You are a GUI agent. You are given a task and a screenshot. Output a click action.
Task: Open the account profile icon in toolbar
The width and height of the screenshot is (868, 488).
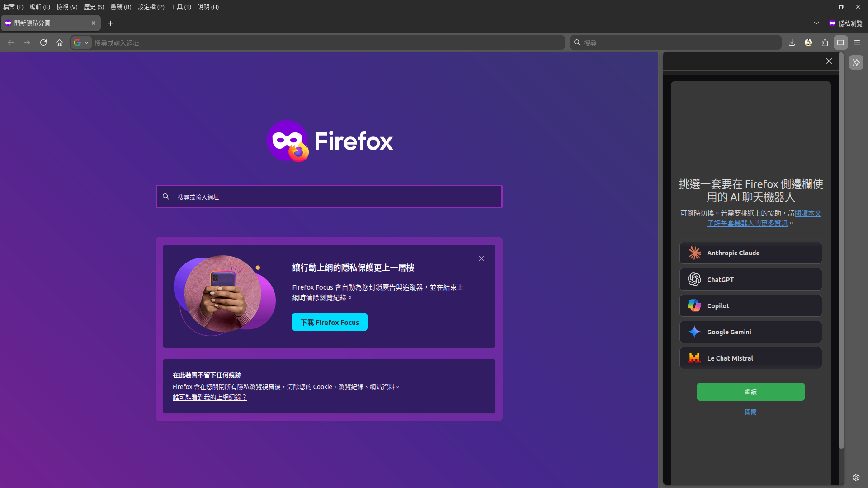point(808,42)
